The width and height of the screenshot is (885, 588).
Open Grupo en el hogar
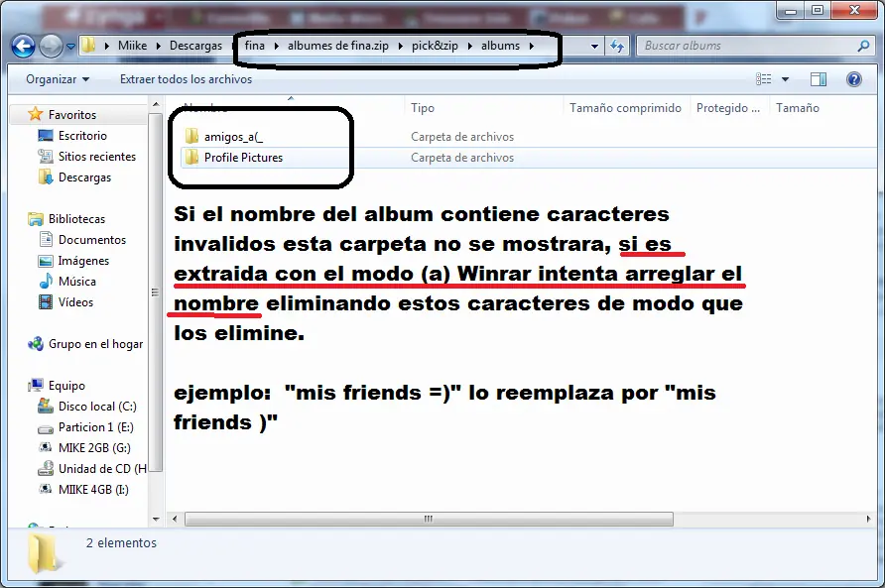(95, 344)
